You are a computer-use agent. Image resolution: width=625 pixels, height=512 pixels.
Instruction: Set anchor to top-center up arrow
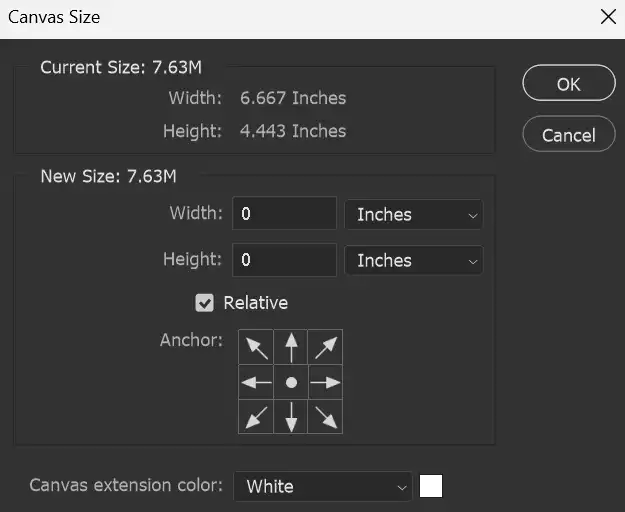coord(291,347)
